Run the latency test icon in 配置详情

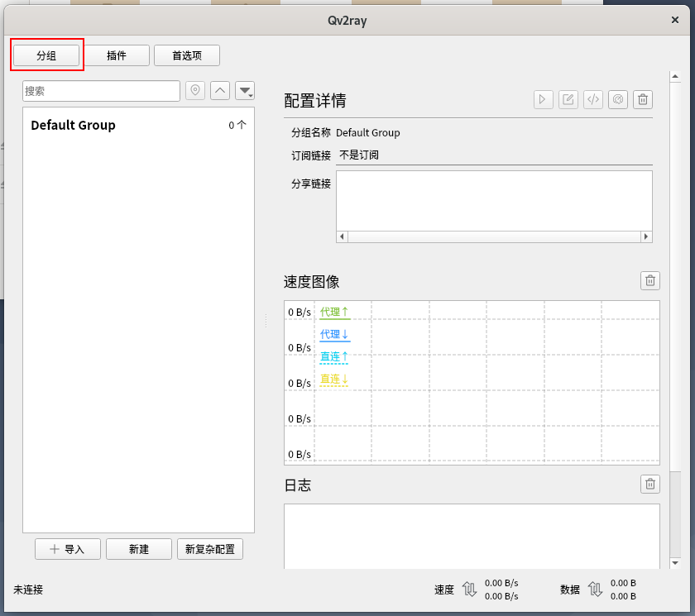click(618, 99)
